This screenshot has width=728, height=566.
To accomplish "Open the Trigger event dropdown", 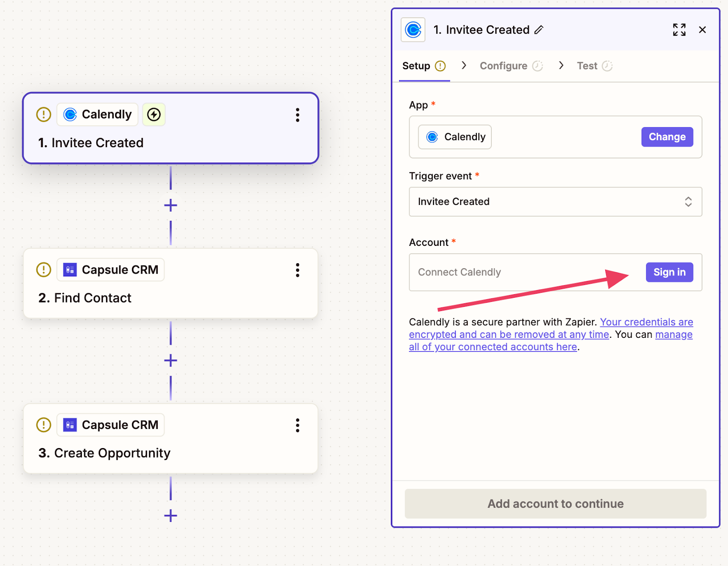I will [x=555, y=202].
